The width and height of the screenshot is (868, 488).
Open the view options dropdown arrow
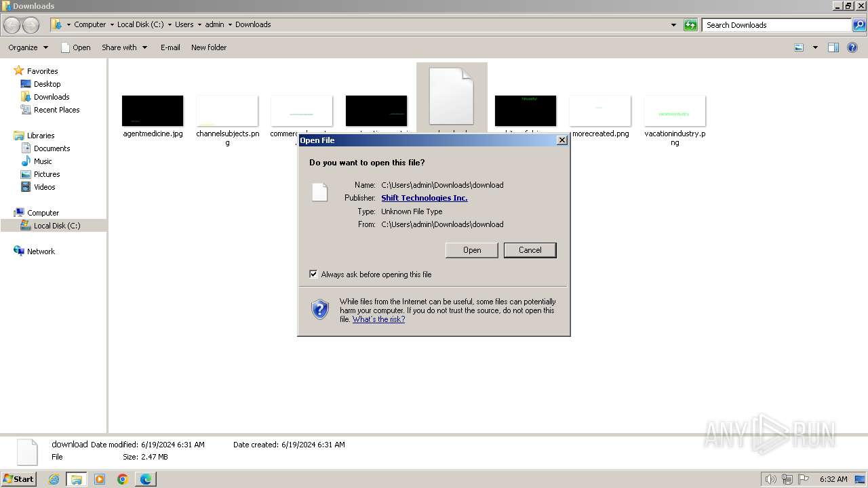click(x=815, y=47)
